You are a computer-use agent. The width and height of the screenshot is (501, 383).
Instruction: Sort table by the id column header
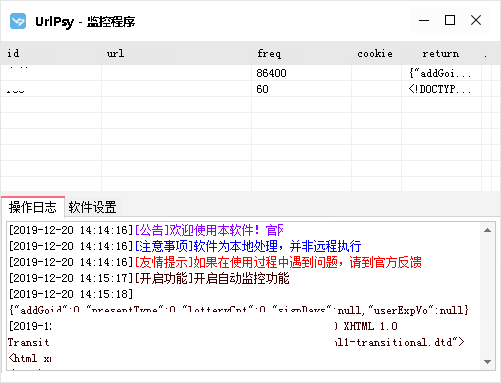coord(51,53)
